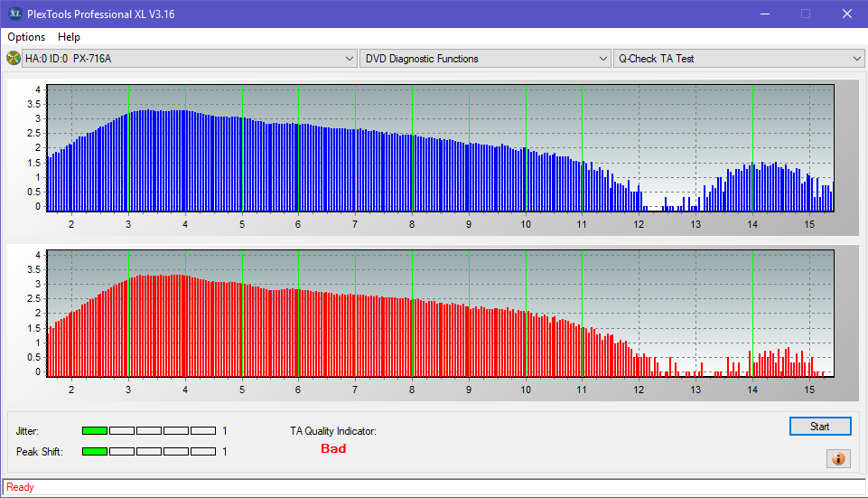
Task: Click the Start button
Action: tap(820, 426)
